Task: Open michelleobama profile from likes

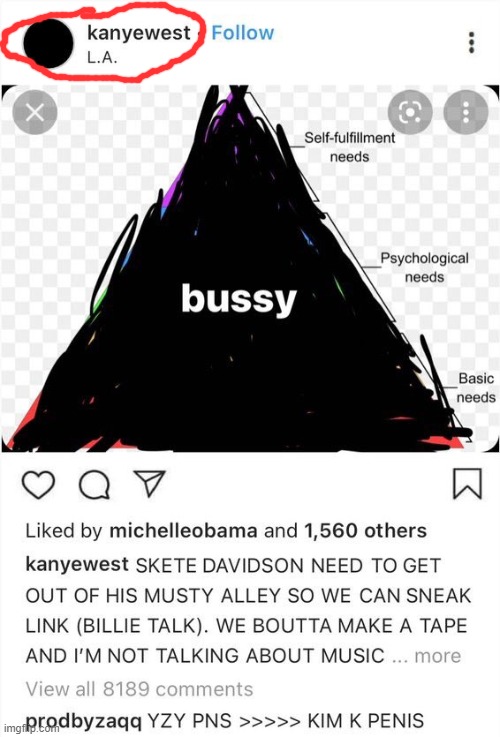Action: click(183, 531)
